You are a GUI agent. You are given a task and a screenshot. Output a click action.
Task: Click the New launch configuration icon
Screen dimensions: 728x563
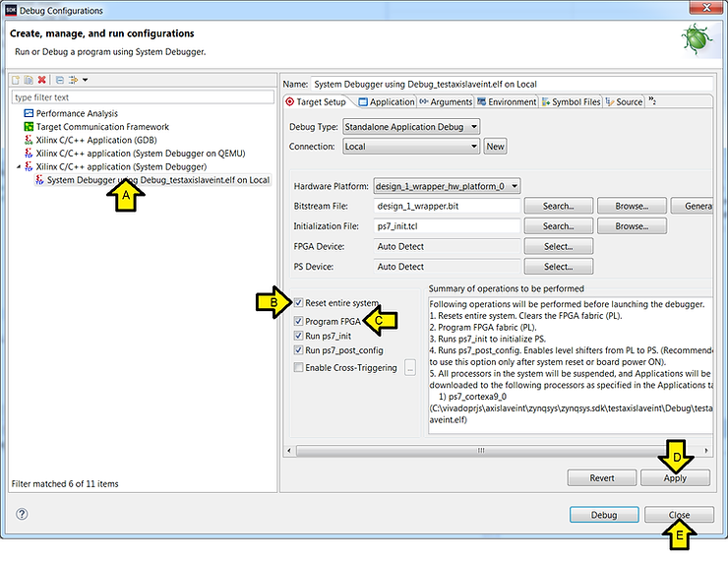[x=16, y=80]
